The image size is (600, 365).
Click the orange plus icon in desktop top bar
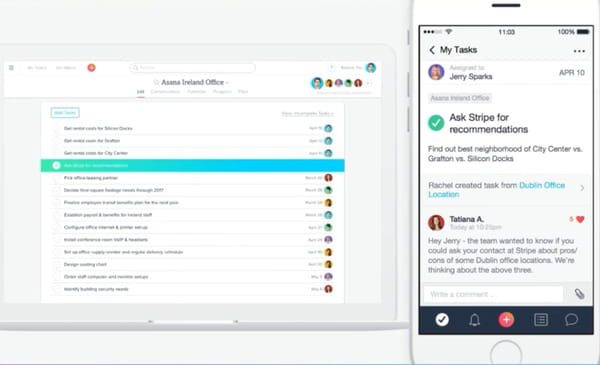pyautogui.click(x=91, y=68)
